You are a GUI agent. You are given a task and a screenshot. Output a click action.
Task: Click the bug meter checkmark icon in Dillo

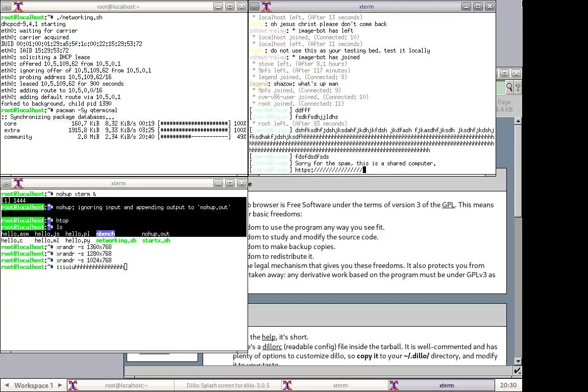coord(517,371)
